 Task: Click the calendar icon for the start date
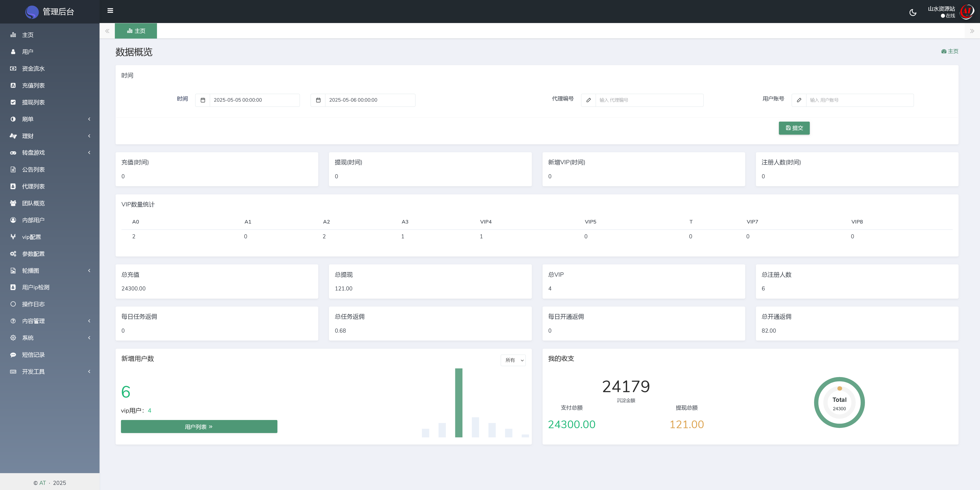click(203, 100)
